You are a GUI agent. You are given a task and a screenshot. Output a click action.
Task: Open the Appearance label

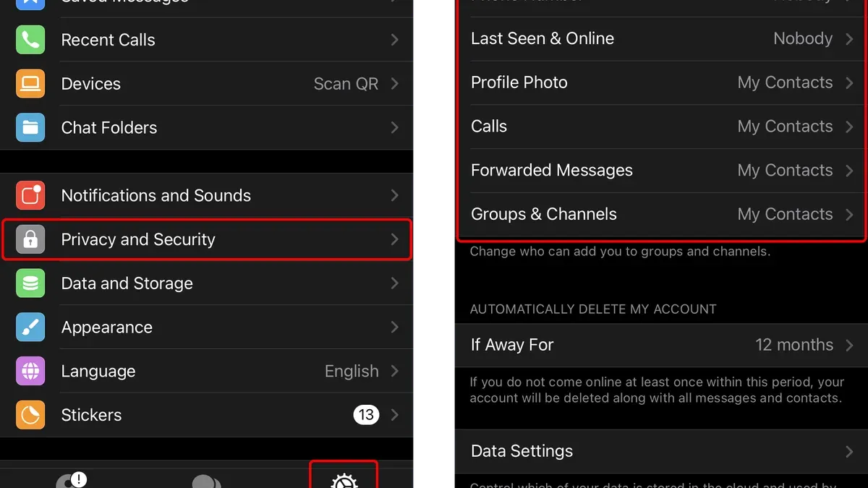(107, 328)
